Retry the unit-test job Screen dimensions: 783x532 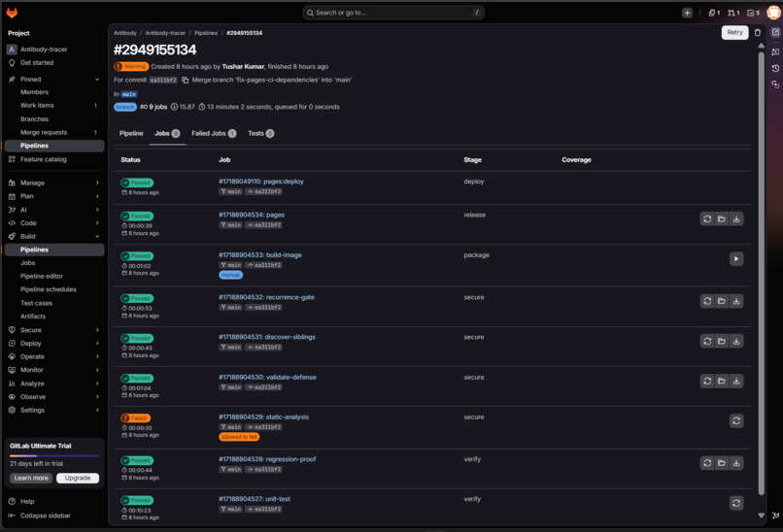tap(736, 503)
